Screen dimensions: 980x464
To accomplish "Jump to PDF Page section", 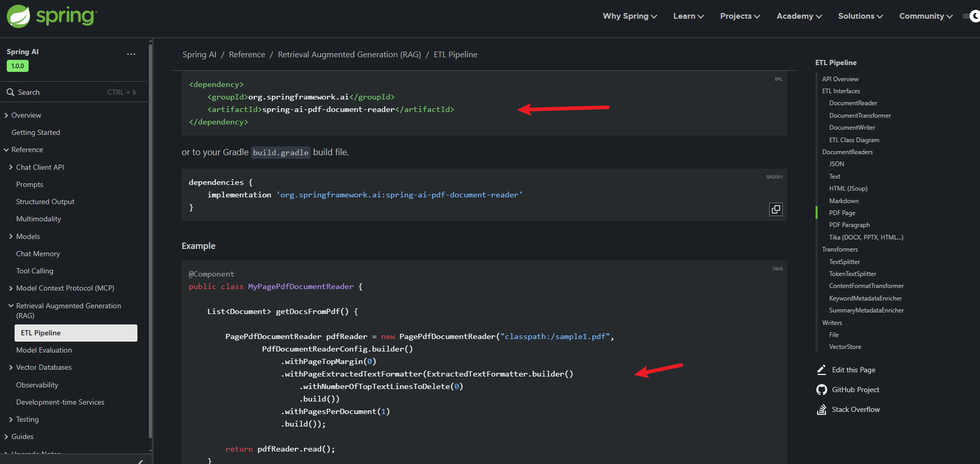I will point(842,213).
